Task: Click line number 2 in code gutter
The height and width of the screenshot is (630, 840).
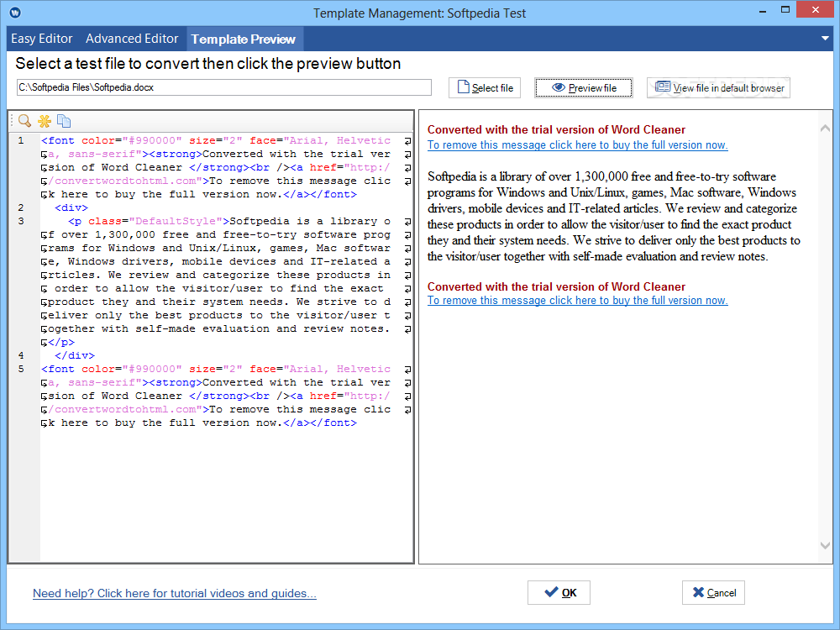Action: [x=21, y=207]
